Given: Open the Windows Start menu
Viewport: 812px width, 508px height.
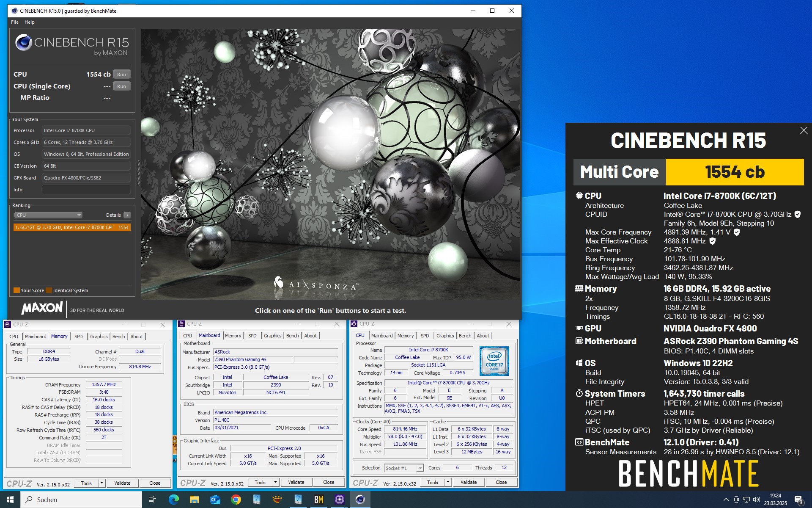Looking at the screenshot, I should pos(10,500).
